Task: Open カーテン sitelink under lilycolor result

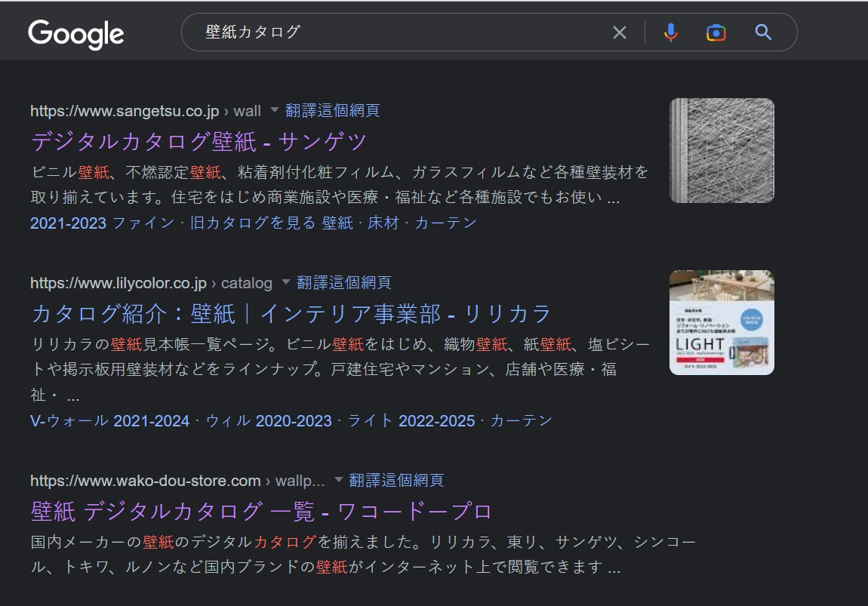Action: [522, 421]
